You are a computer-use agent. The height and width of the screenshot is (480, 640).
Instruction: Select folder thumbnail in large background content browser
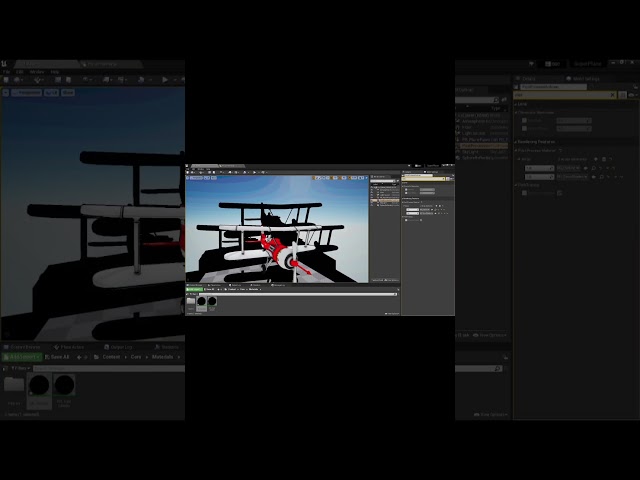(x=14, y=384)
